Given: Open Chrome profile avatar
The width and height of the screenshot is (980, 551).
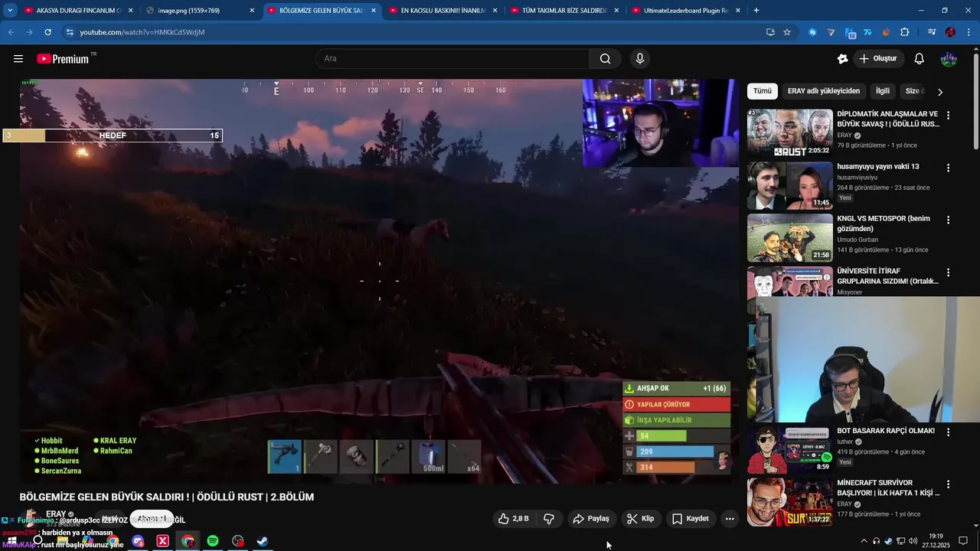Looking at the screenshot, I should 950,32.
